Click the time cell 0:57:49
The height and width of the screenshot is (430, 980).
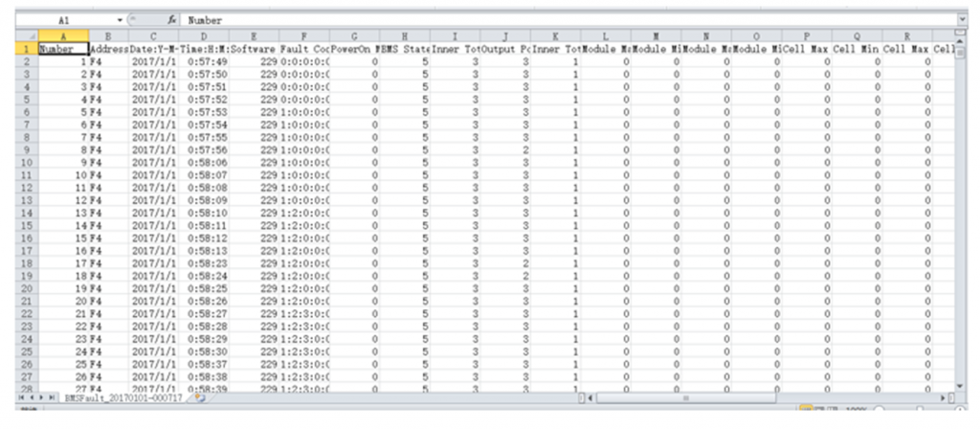click(204, 61)
